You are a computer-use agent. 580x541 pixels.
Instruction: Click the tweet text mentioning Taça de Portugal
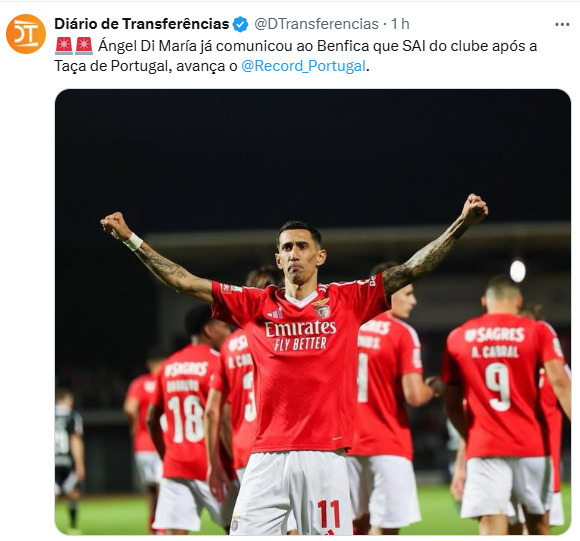pyautogui.click(x=110, y=66)
